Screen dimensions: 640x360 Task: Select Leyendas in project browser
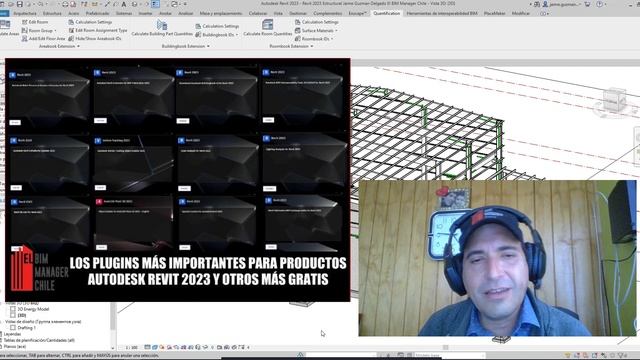click(12, 334)
